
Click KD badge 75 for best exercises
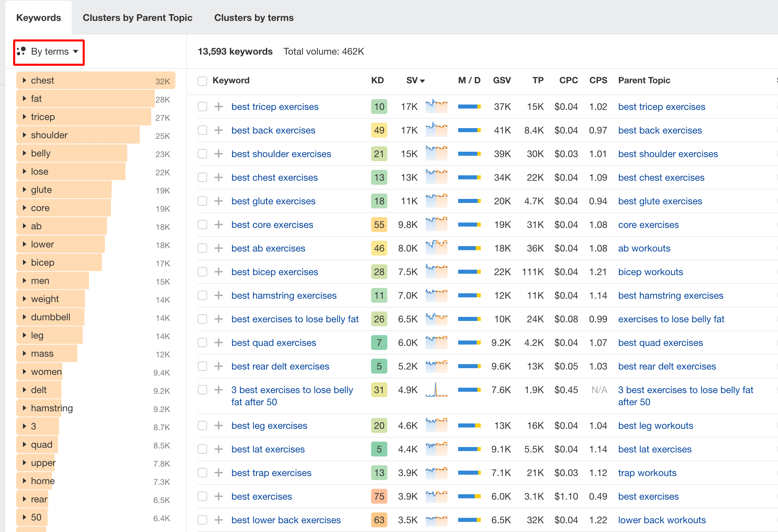379,496
